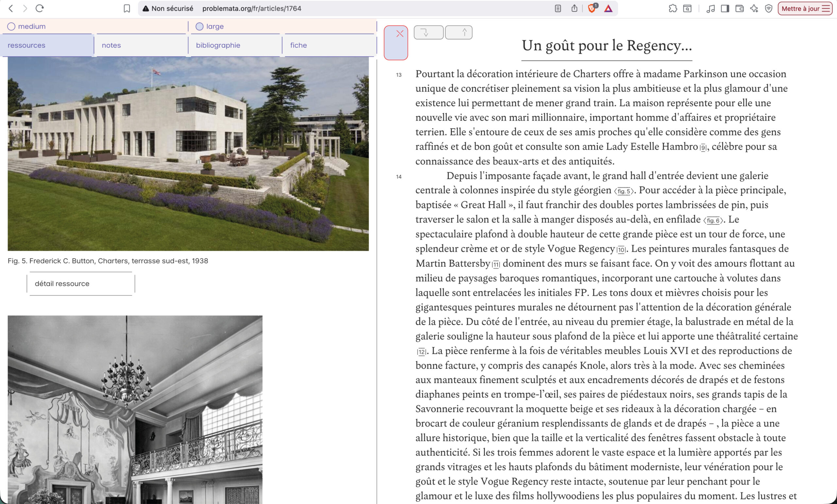Open Brave Wallet icon
Screen dimensions: 837x504
tap(739, 8)
